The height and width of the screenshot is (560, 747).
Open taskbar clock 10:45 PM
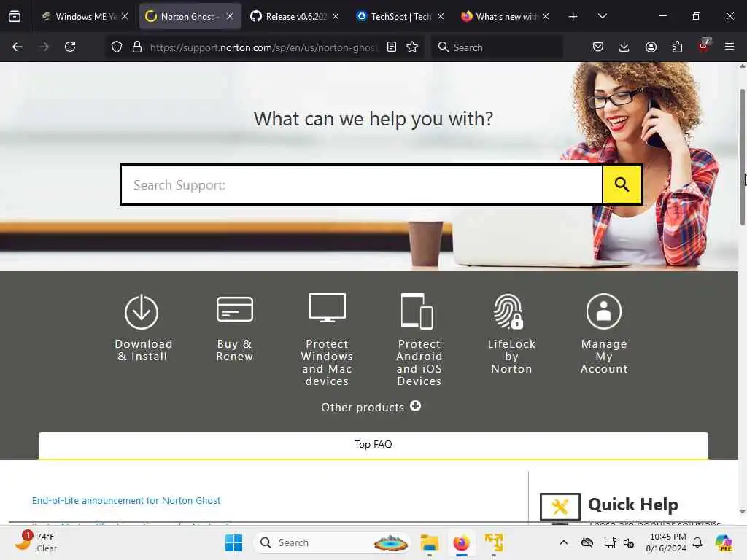[667, 542]
